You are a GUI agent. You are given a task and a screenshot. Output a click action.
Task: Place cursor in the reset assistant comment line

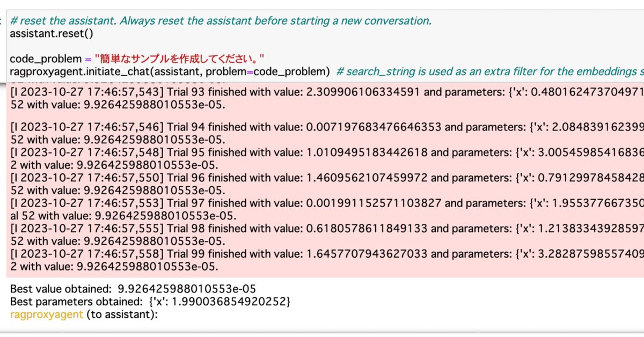tap(221, 21)
